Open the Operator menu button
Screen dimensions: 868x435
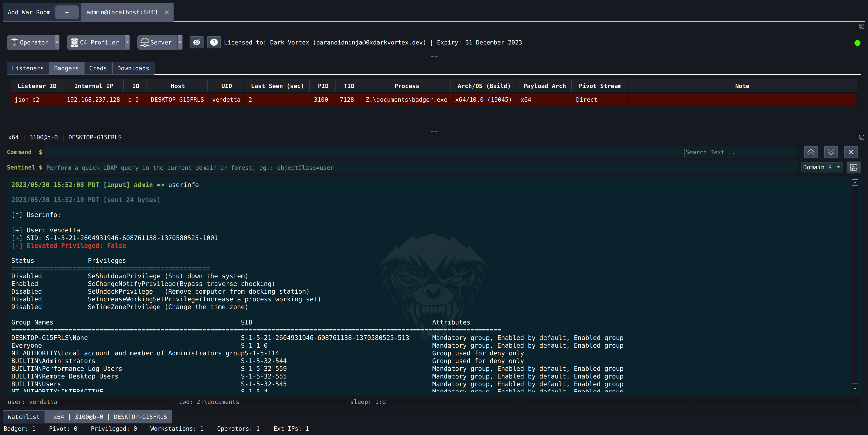[31, 42]
